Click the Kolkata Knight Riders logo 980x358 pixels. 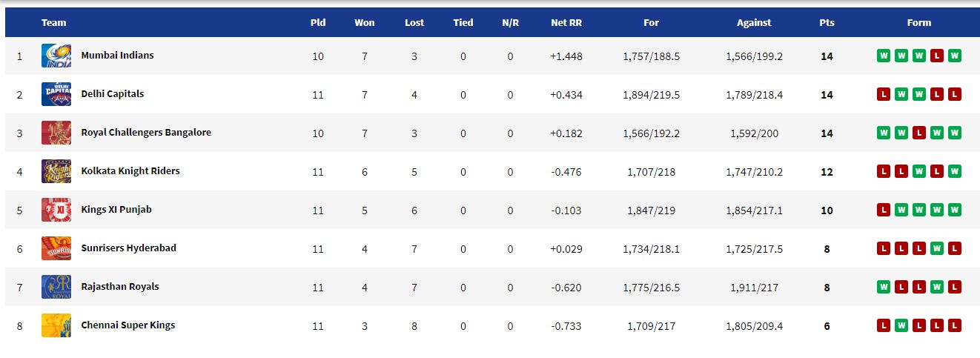(56, 171)
